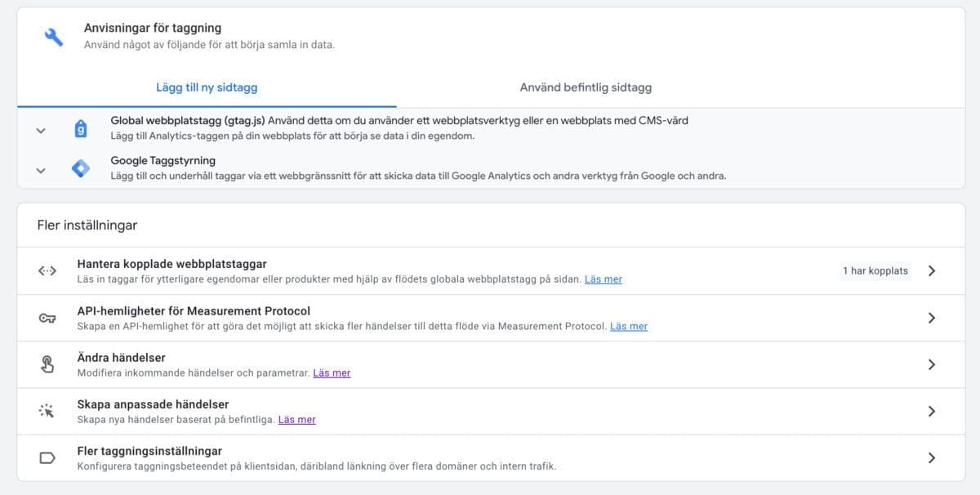This screenshot has width=980, height=495.
Task: Open API-hemligheter for Measurement Protocol chevron
Action: tap(932, 318)
